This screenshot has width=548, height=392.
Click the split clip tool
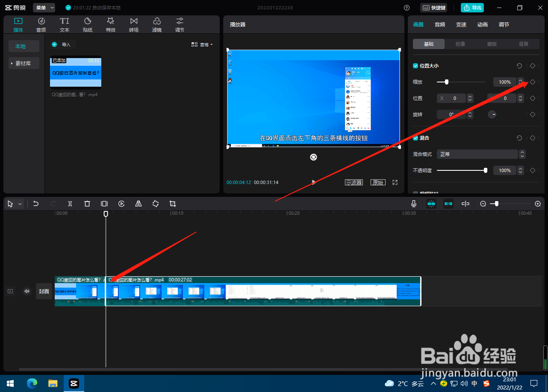[70, 204]
